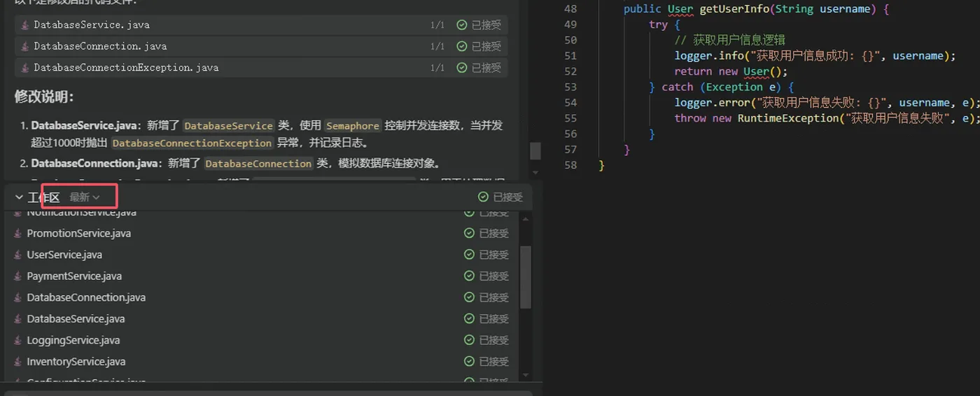This screenshot has height=396, width=980.
Task: Click Java icon of DatabaseConnection.java in workspace list
Action: coord(17,297)
